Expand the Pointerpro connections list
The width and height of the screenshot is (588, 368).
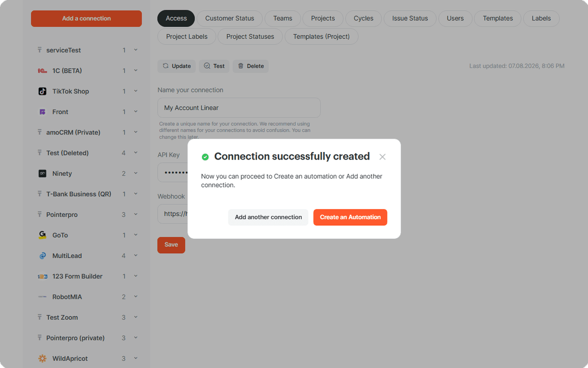point(136,214)
